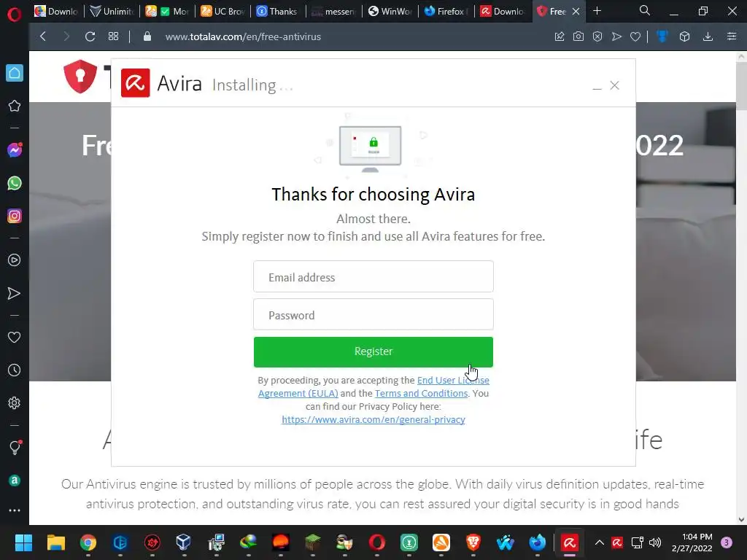The width and height of the screenshot is (747, 560).
Task: Open WhatsApp in Opera sidebar
Action: coord(15,183)
